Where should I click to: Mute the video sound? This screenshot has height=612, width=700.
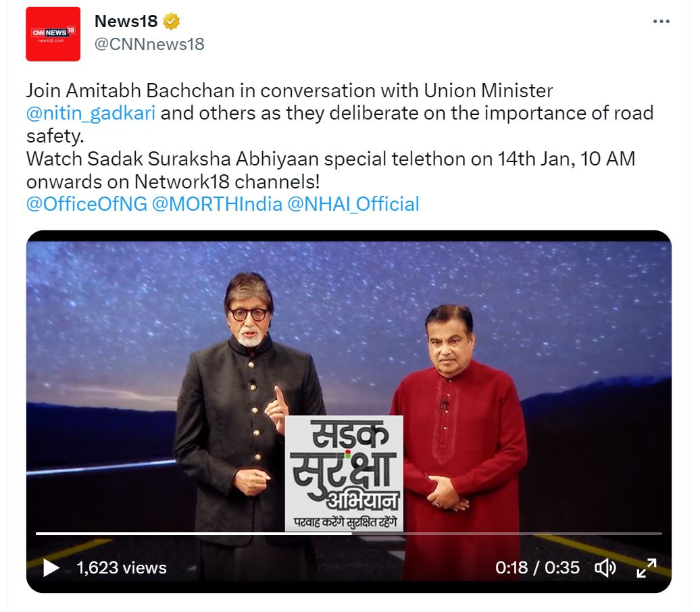[605, 568]
